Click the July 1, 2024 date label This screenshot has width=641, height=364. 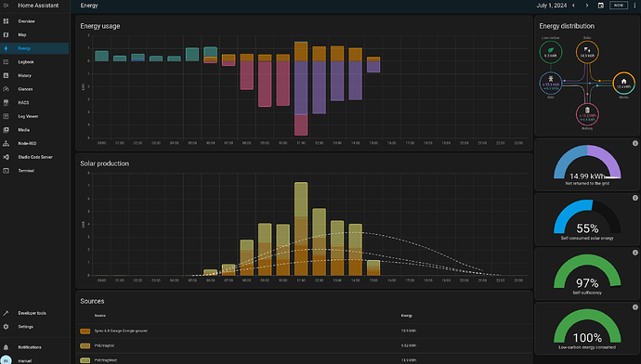552,6
